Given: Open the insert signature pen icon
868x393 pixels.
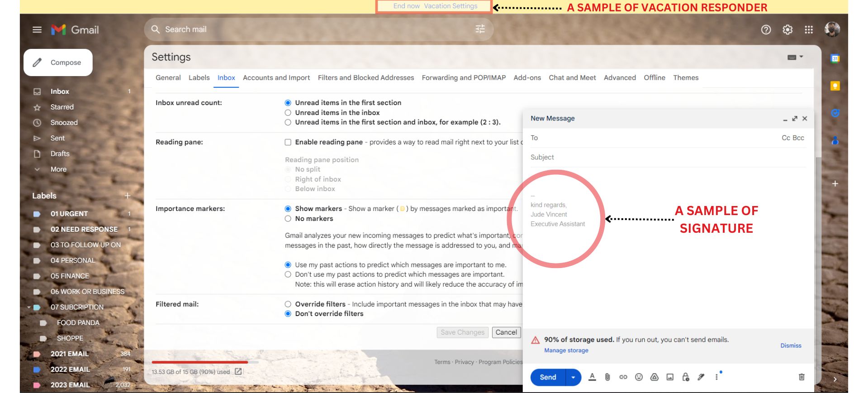Looking at the screenshot, I should 701,377.
